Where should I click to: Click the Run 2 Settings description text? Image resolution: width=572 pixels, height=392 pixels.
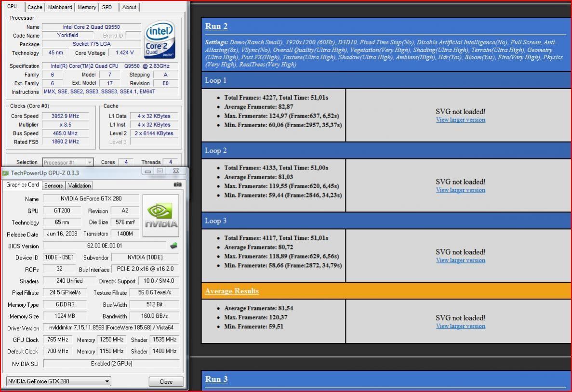(x=384, y=53)
